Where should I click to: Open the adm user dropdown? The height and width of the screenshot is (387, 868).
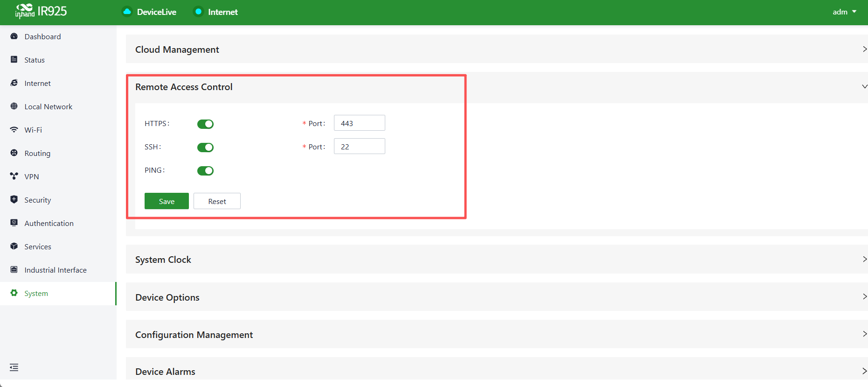(844, 12)
